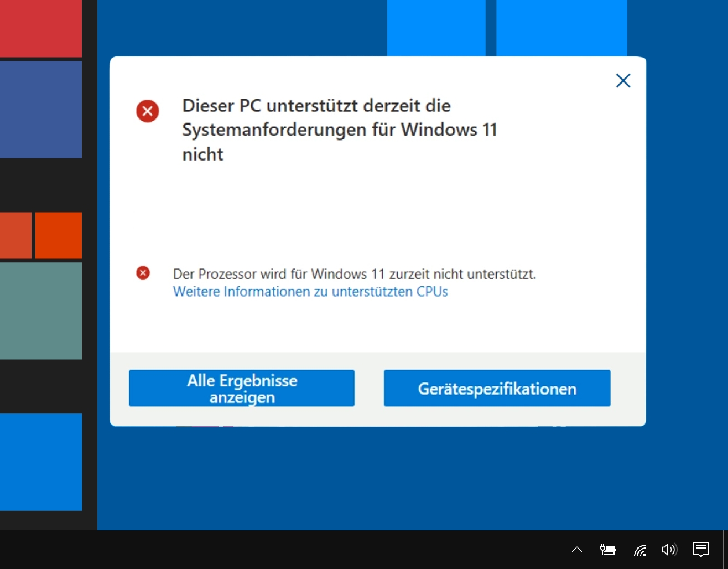
Task: Open the Wi-Fi network icon in the taskbar
Action: pos(639,550)
